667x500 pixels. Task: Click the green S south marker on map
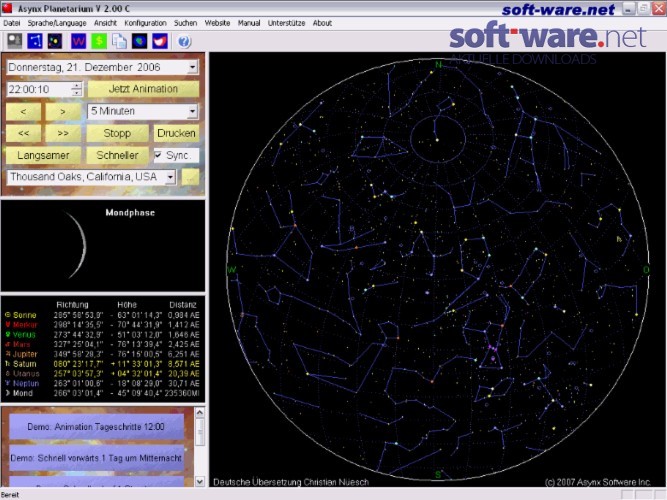pyautogui.click(x=438, y=474)
